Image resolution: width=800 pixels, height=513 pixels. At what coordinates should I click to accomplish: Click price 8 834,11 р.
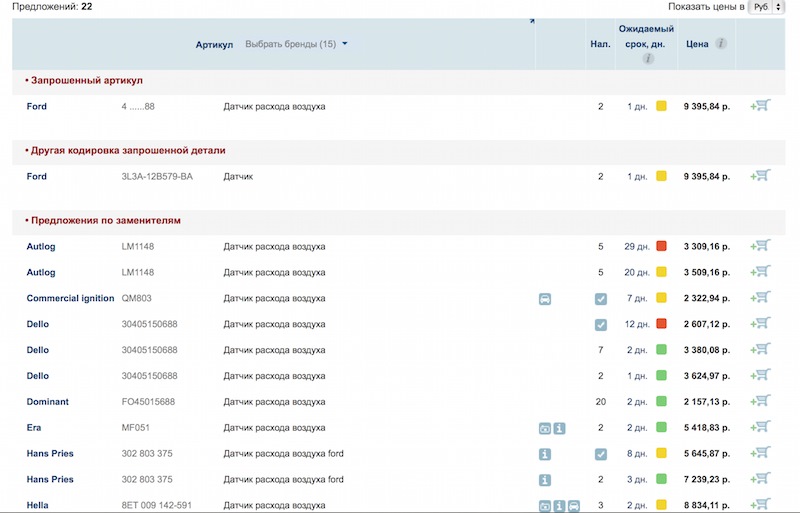click(707, 505)
